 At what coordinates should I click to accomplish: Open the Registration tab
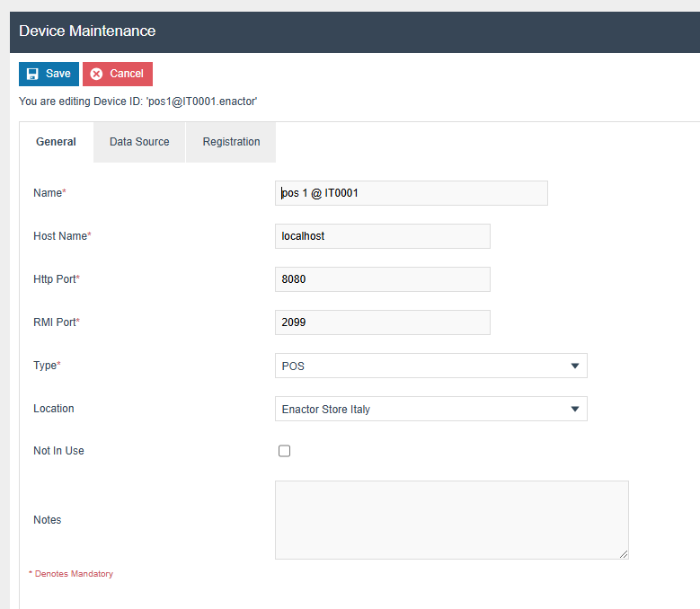231,142
